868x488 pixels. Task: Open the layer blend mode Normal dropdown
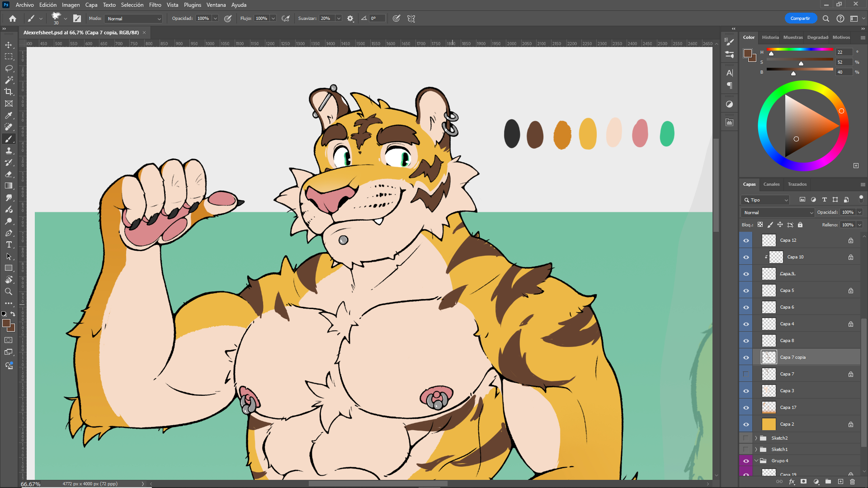[777, 212]
